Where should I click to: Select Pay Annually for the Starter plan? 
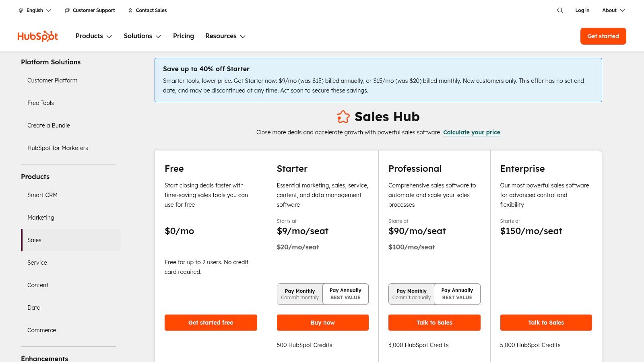tap(345, 294)
